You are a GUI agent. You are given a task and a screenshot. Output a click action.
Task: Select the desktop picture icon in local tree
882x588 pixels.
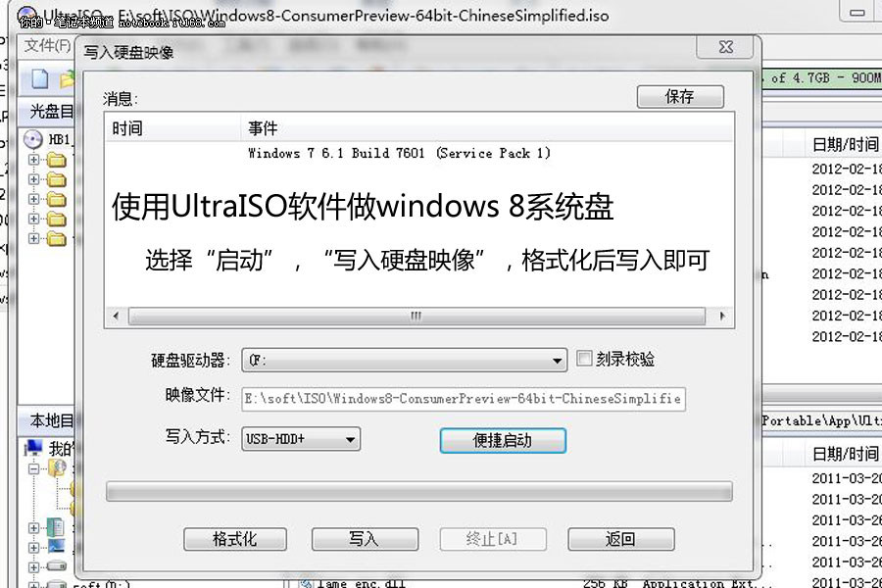pyautogui.click(x=56, y=546)
